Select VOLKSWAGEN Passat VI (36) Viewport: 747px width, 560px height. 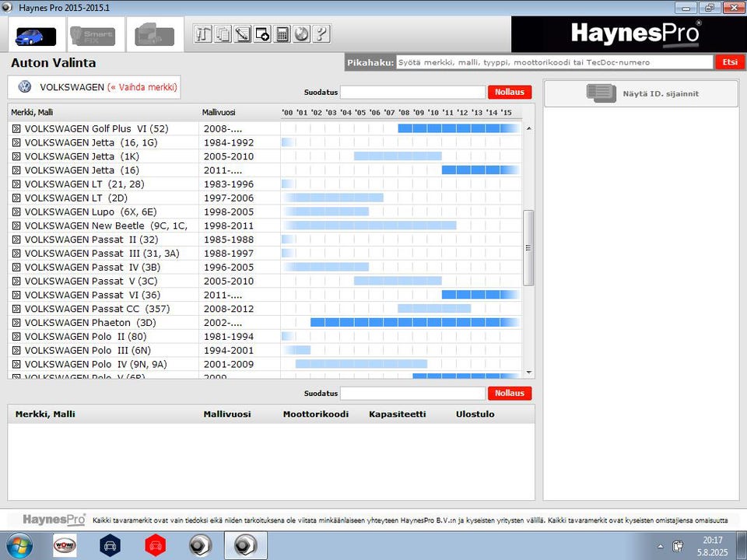(x=93, y=294)
